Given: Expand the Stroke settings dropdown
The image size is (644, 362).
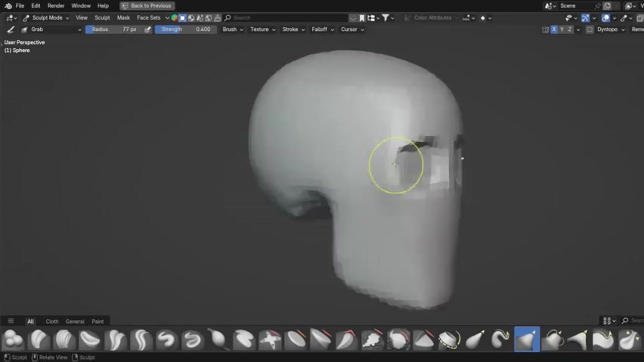Looking at the screenshot, I should click(293, 29).
